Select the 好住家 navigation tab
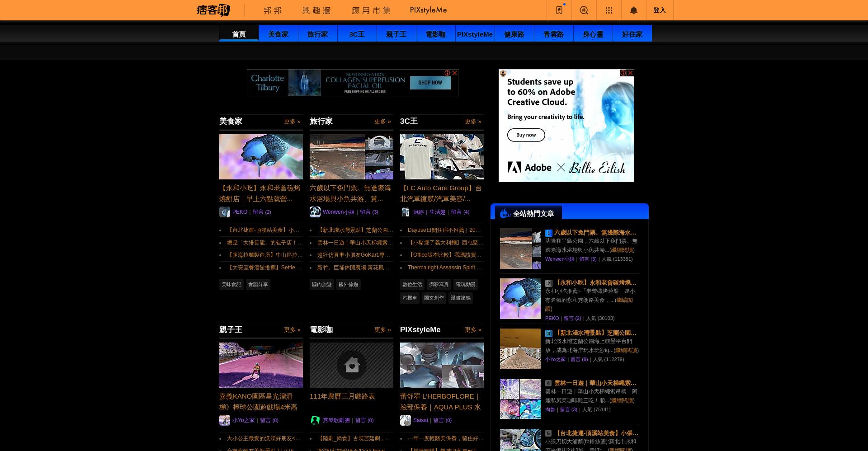Viewport: 868px width, 451px height. point(632,34)
